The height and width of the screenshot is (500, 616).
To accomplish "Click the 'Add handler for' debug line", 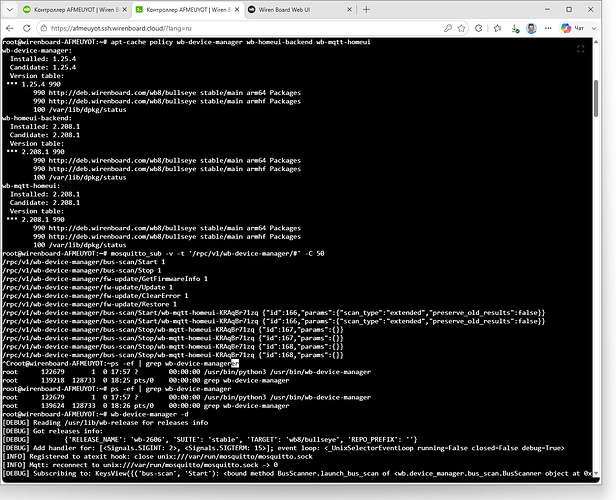I will (284, 448).
